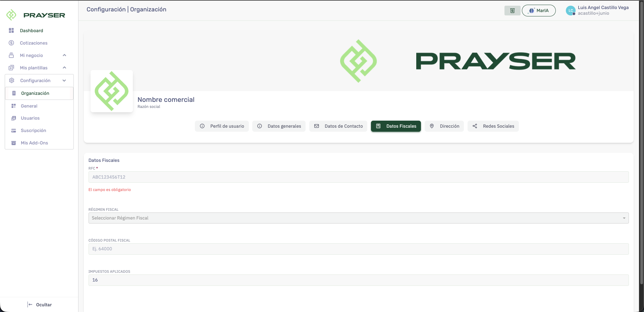The height and width of the screenshot is (312, 644).
Task: Click the Suscripción card icon
Action: point(14,130)
